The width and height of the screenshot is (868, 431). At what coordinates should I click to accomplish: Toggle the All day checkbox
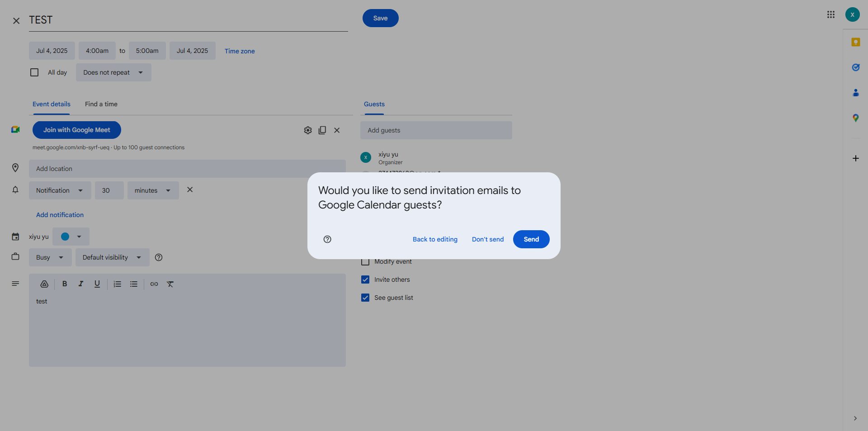[x=34, y=72]
